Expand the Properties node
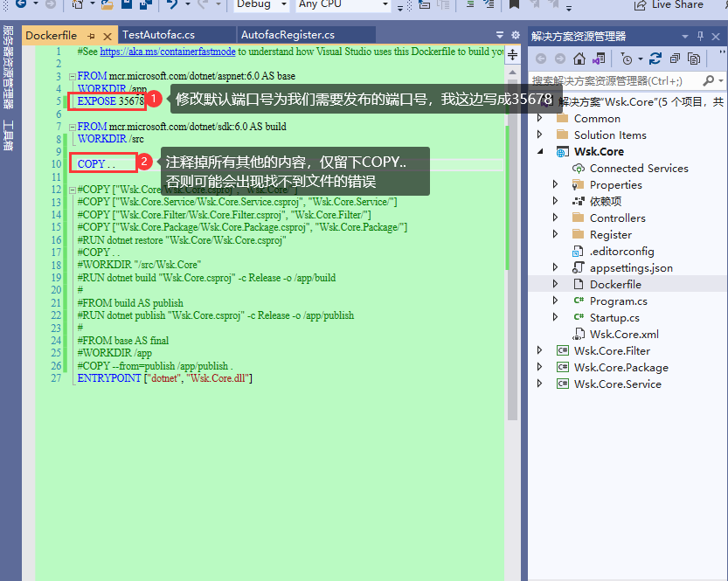 coord(555,184)
